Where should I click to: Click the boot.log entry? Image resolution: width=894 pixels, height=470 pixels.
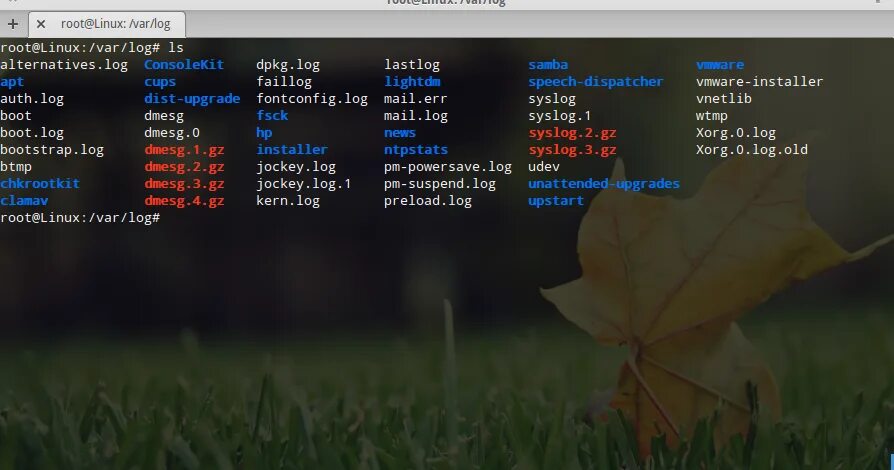[32, 133]
